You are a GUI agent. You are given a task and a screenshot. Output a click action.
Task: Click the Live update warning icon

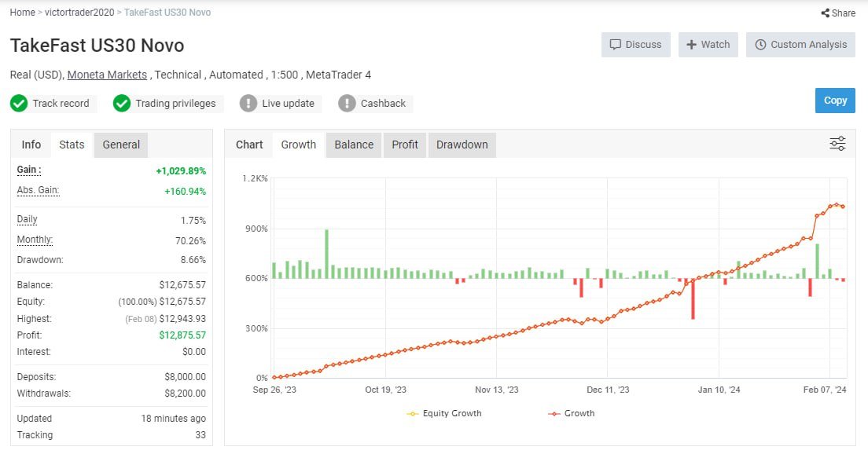(x=248, y=104)
